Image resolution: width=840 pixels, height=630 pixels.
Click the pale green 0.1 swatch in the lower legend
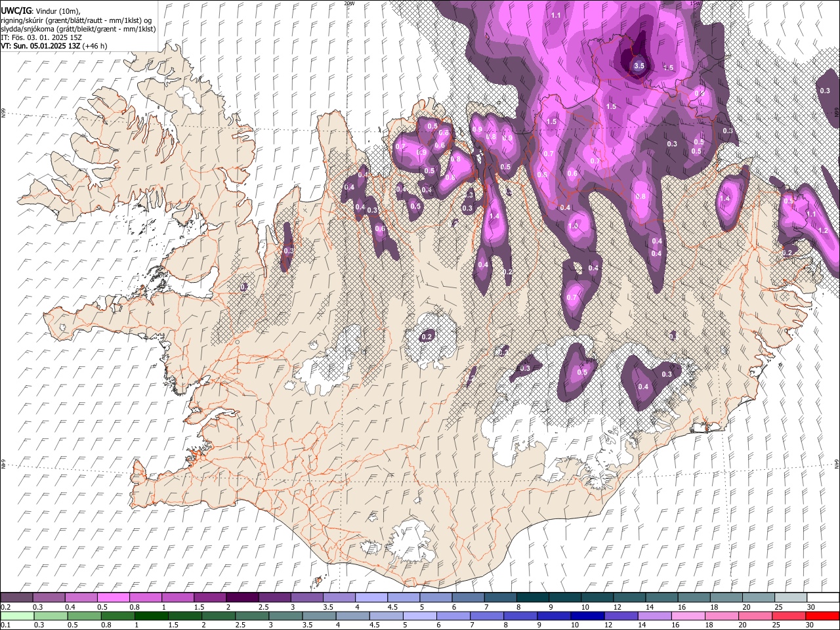coord(16,616)
